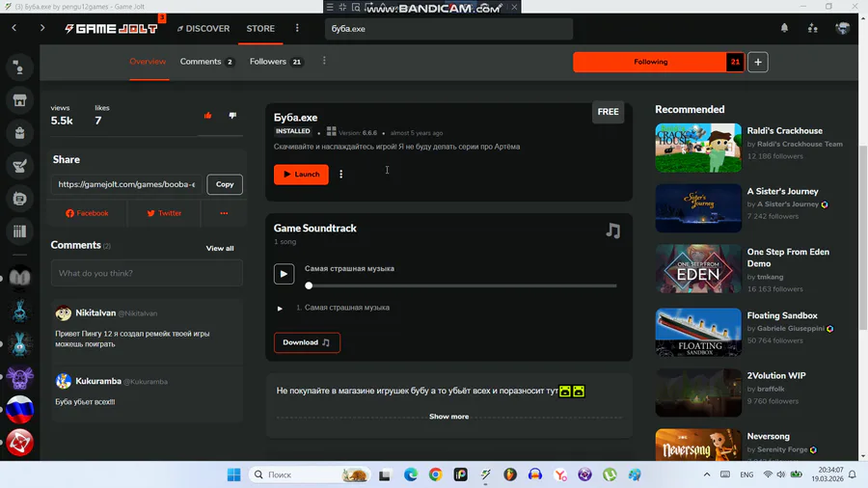Like the game with thumbs up
The width and height of the screenshot is (868, 488).
click(207, 115)
